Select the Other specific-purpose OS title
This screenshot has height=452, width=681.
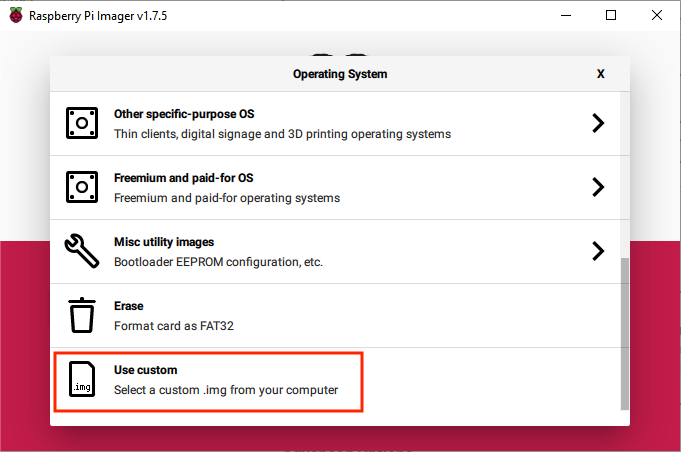point(183,114)
